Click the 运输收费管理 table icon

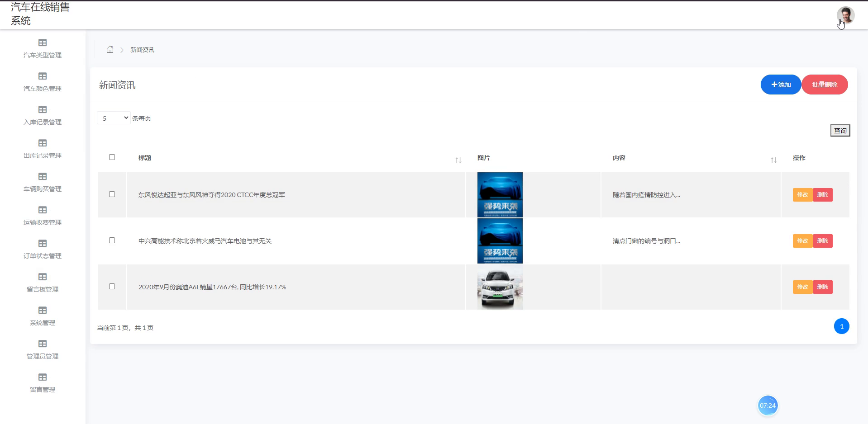43,210
